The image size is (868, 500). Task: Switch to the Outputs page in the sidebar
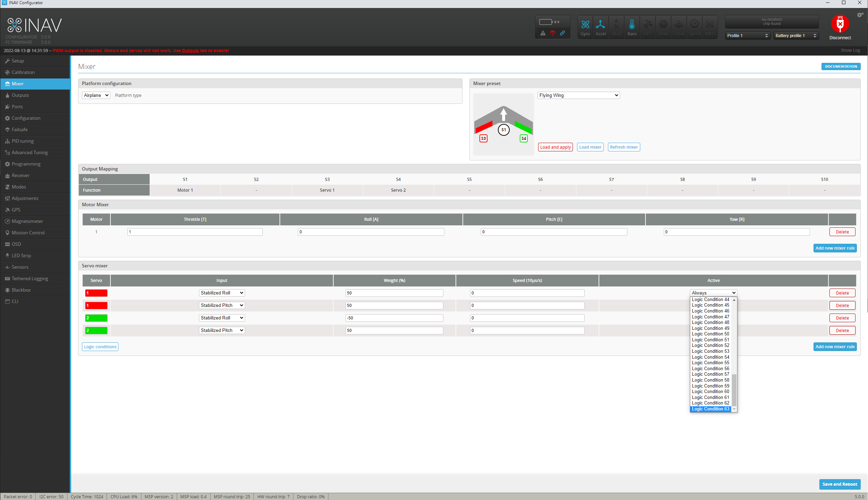[20, 95]
